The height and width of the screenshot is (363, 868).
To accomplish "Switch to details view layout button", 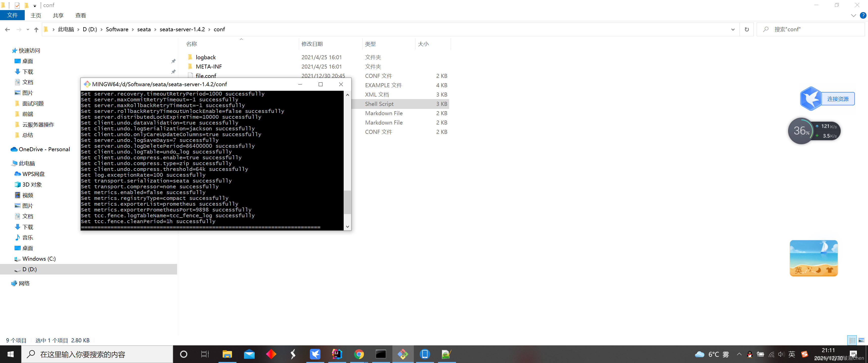I will [x=852, y=340].
